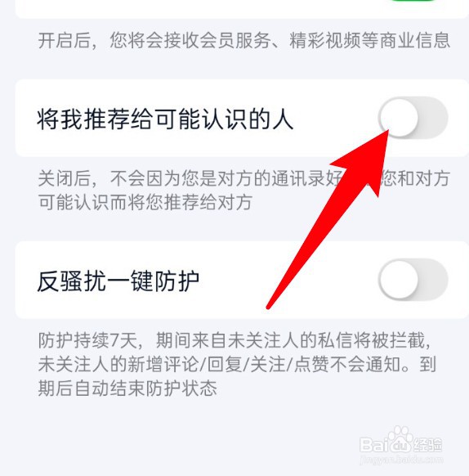This screenshot has width=469, height=476.
Task: Click the Baidu paw logo icon
Action: [400, 437]
